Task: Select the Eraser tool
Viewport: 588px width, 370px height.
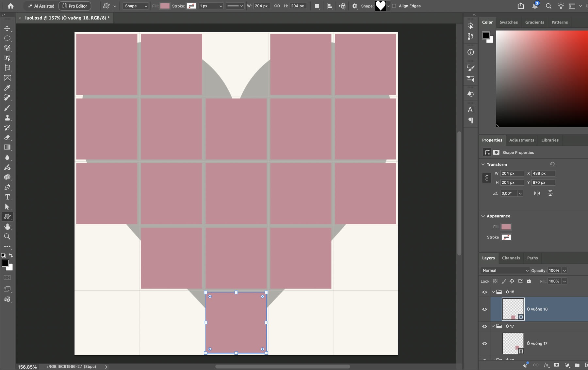Action: tap(7, 137)
